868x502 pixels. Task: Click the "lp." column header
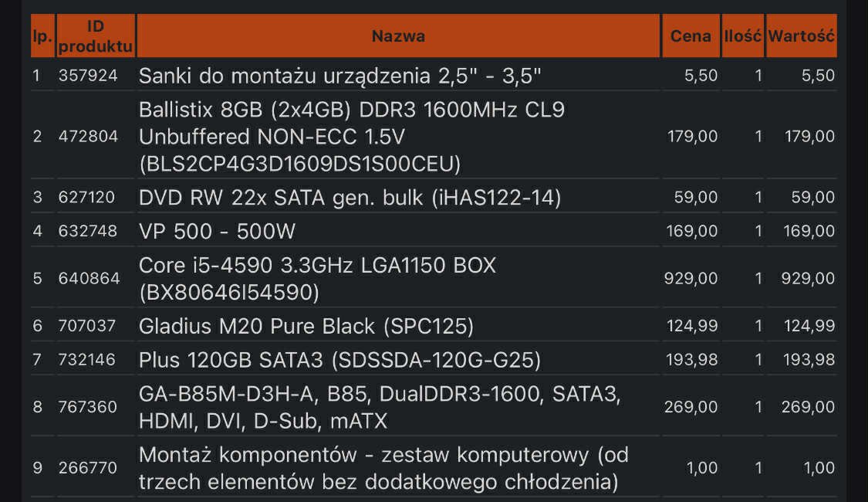coord(41,36)
